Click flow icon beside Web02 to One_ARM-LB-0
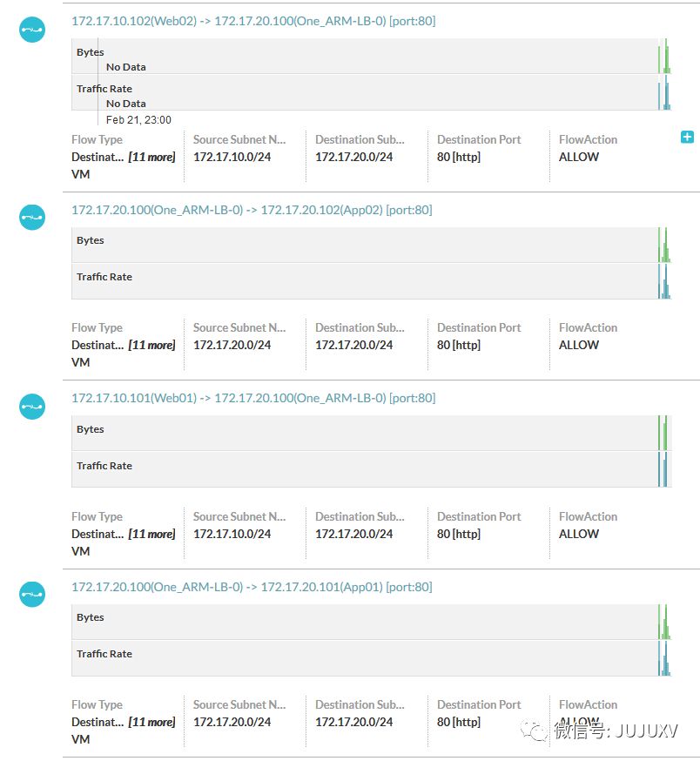 [32, 29]
